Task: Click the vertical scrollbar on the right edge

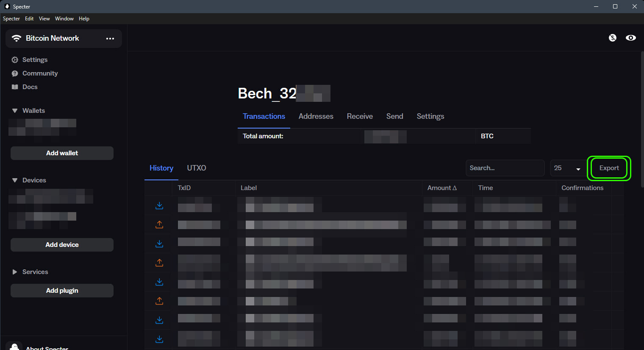Action: tap(642, 120)
